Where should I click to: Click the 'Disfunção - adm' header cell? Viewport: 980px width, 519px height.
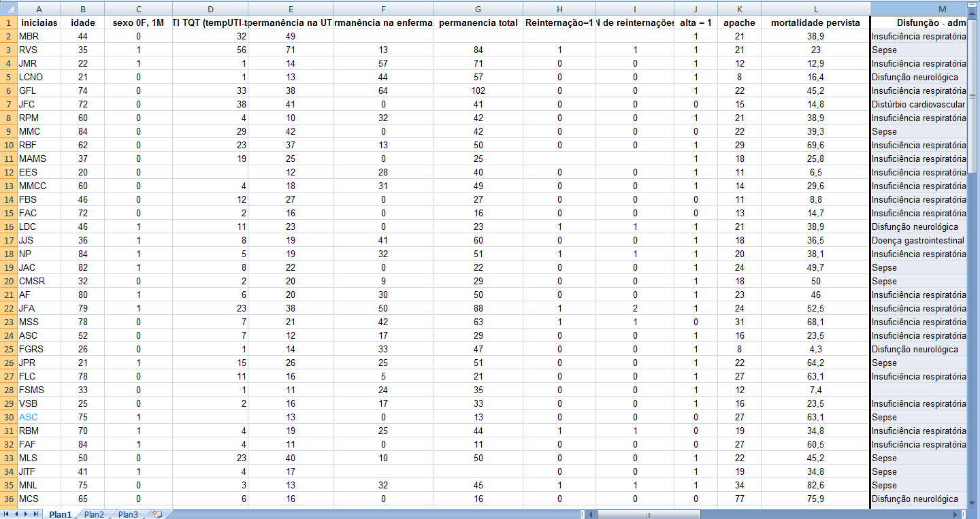click(918, 22)
